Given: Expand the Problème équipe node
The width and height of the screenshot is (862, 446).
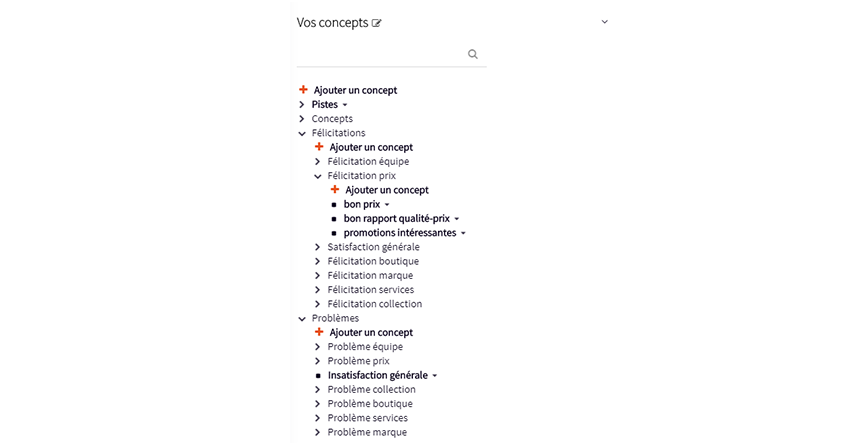Looking at the screenshot, I should click(x=317, y=347).
